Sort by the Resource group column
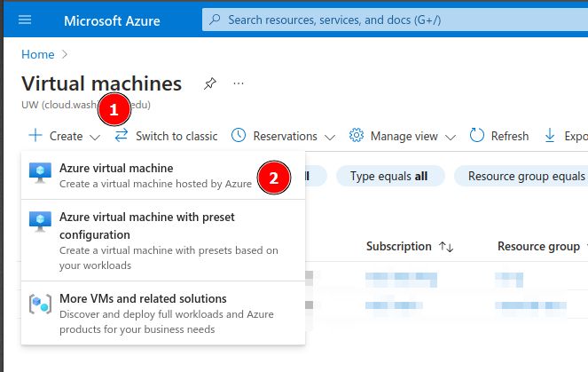This screenshot has height=372, width=588. [x=538, y=247]
